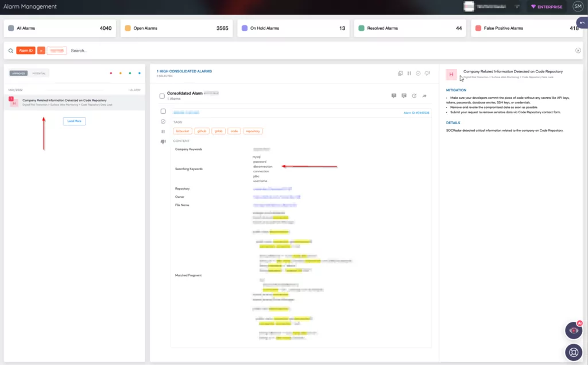Tick the individual alarm row checkbox

[163, 111]
